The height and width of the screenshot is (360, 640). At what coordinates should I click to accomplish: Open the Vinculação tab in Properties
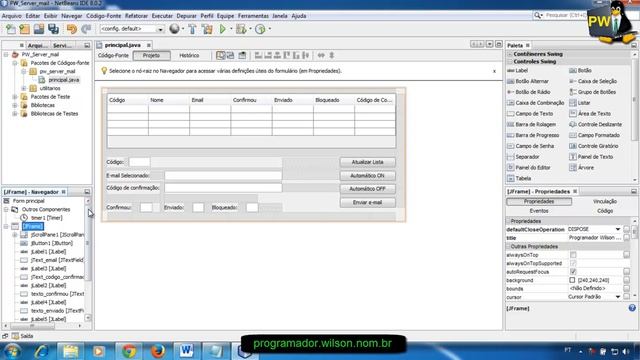(x=604, y=201)
